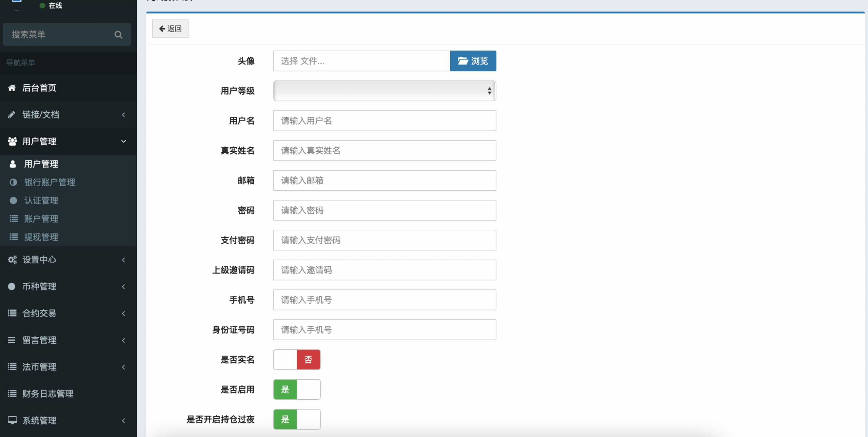Click the home icon beside 后台首页

pos(12,88)
